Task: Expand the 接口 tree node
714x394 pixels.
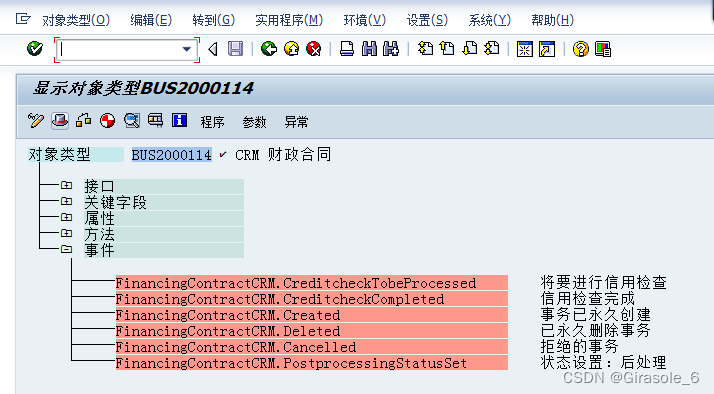Action: (x=66, y=185)
